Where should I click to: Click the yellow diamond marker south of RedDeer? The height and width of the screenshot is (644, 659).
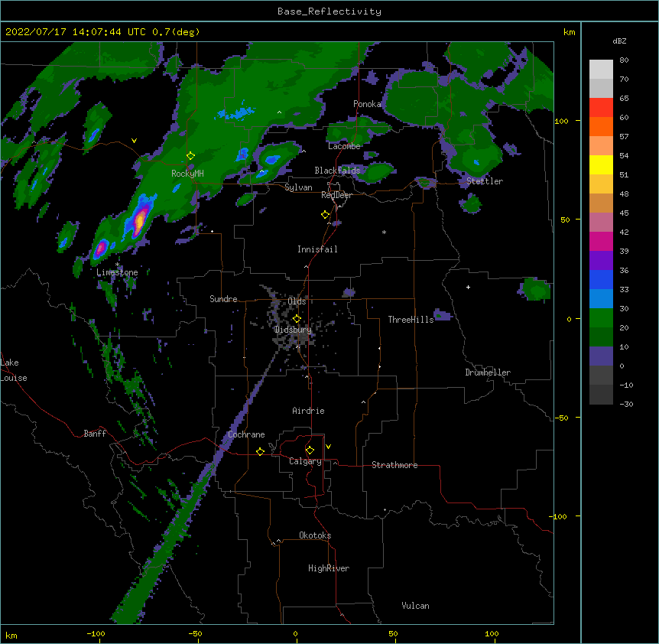click(x=325, y=215)
